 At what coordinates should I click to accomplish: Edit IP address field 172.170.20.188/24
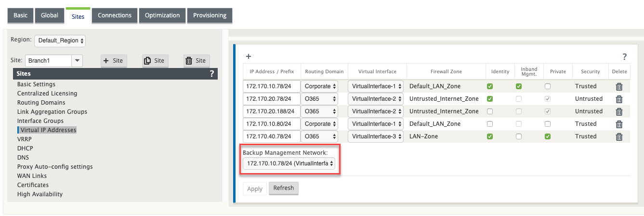pos(271,111)
